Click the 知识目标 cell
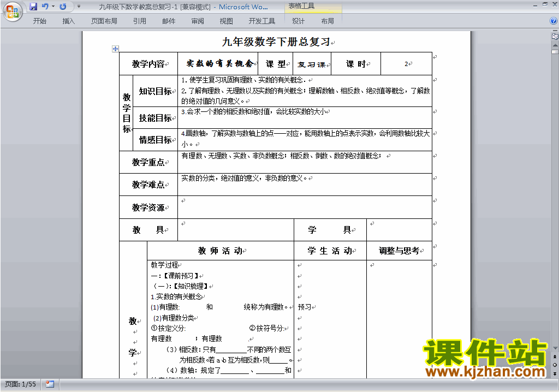The height and width of the screenshot is (392, 559). (x=155, y=91)
